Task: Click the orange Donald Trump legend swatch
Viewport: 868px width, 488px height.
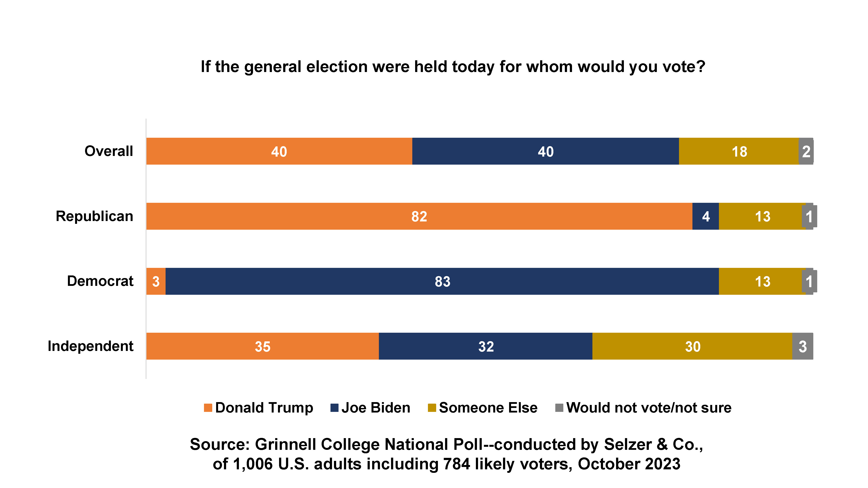Action: pos(208,408)
